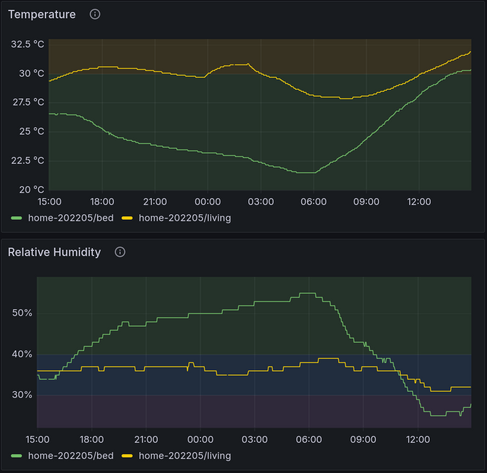Screen dimensions: 487x473
Task: Click yellow living color swatch in Humidity legend
Action: click(x=127, y=456)
